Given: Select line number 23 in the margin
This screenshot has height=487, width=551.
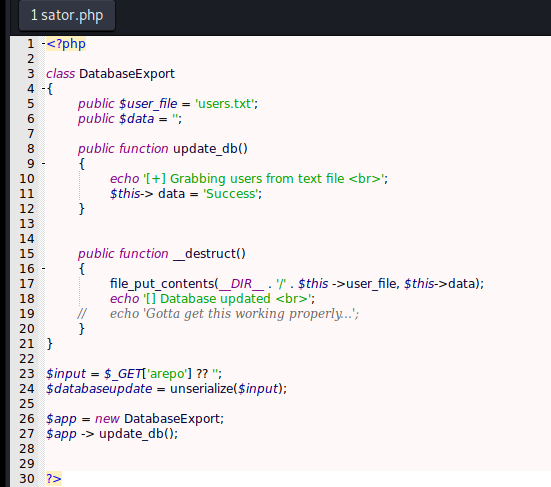Looking at the screenshot, I should (27, 374).
